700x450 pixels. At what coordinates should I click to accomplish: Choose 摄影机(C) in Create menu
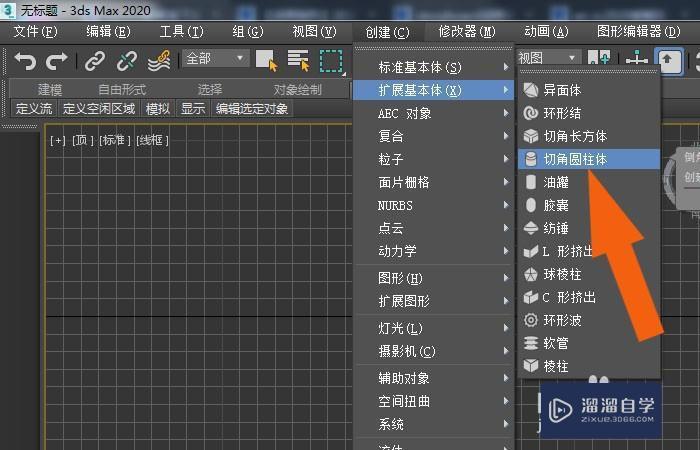click(433, 351)
